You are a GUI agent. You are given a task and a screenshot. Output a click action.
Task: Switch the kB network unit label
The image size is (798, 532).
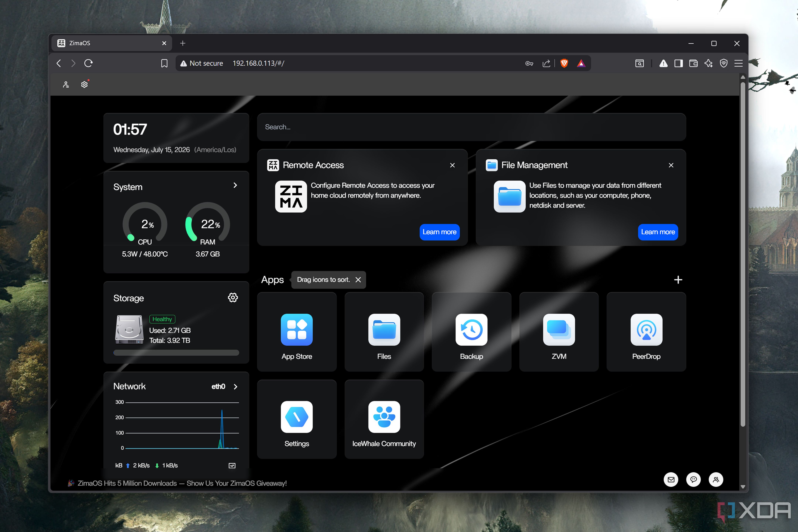119,465
